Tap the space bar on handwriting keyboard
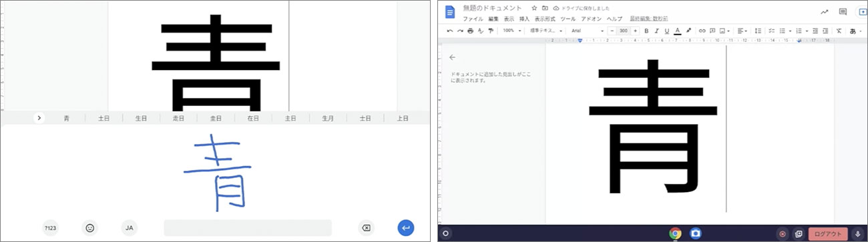The height and width of the screenshot is (242, 868). (248, 227)
